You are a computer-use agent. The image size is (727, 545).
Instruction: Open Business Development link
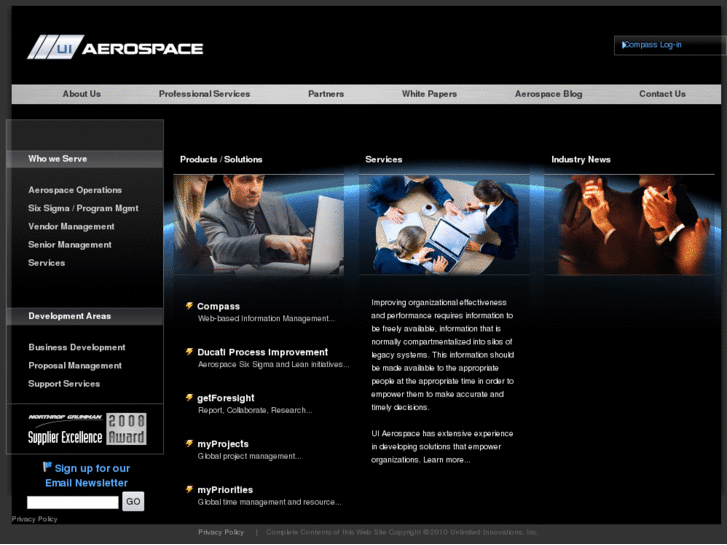click(x=77, y=347)
